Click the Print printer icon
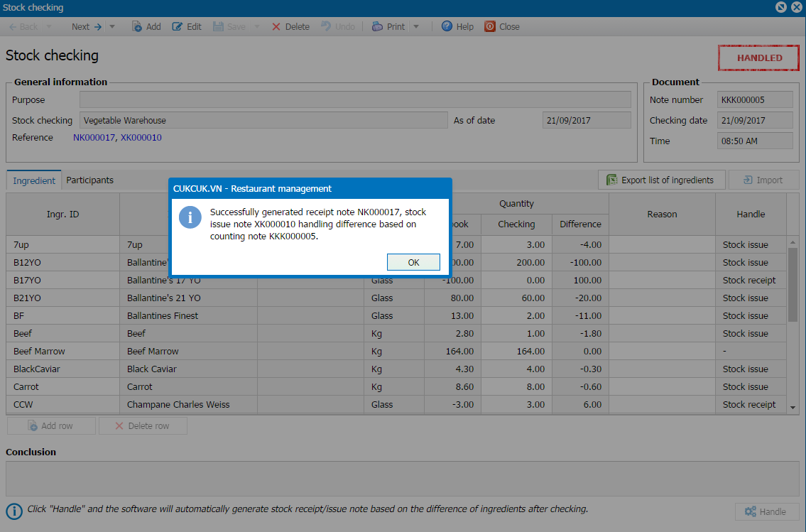Screen dimensions: 806x532 tap(377, 27)
